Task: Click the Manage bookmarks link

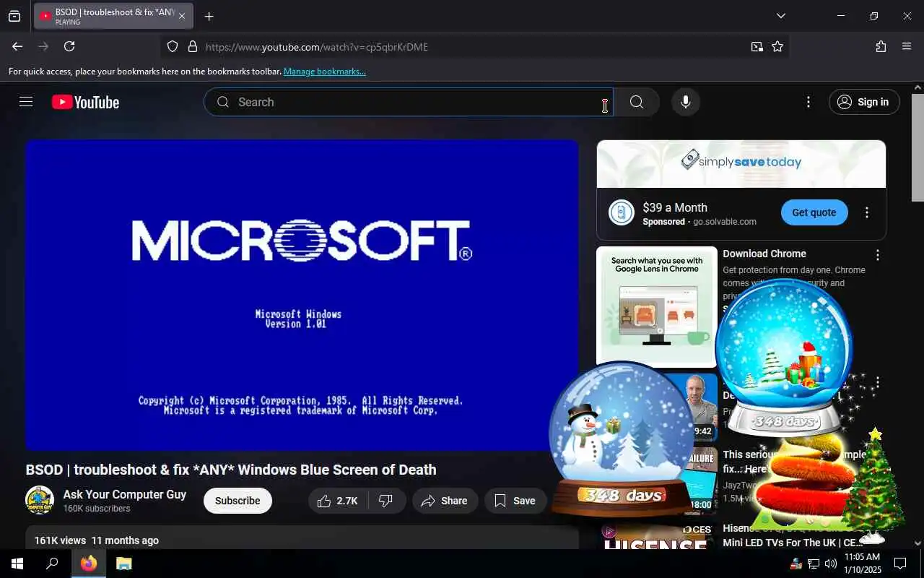Action: pos(324,72)
